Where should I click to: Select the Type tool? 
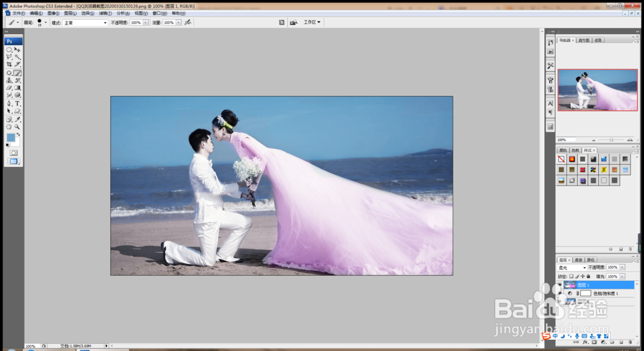[x=17, y=104]
